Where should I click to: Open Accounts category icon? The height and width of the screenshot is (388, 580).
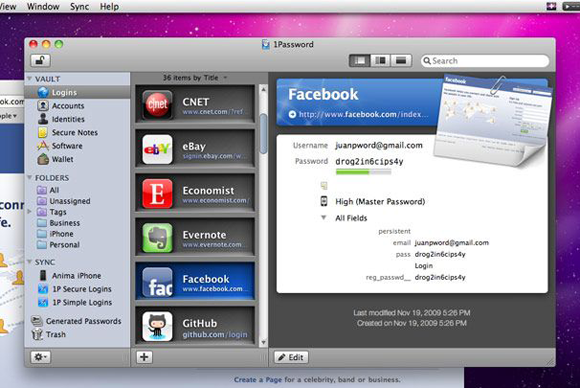click(x=43, y=105)
